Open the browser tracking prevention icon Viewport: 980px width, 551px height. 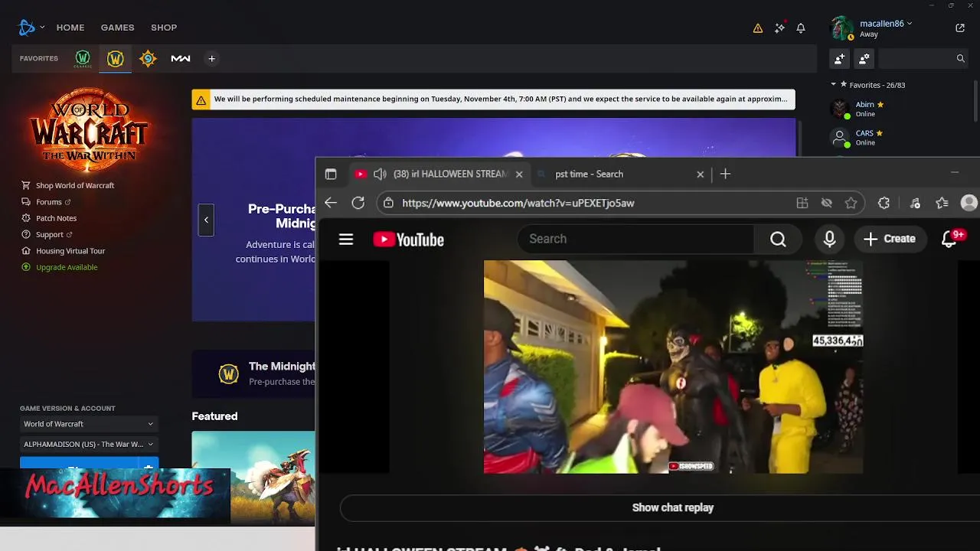click(827, 203)
